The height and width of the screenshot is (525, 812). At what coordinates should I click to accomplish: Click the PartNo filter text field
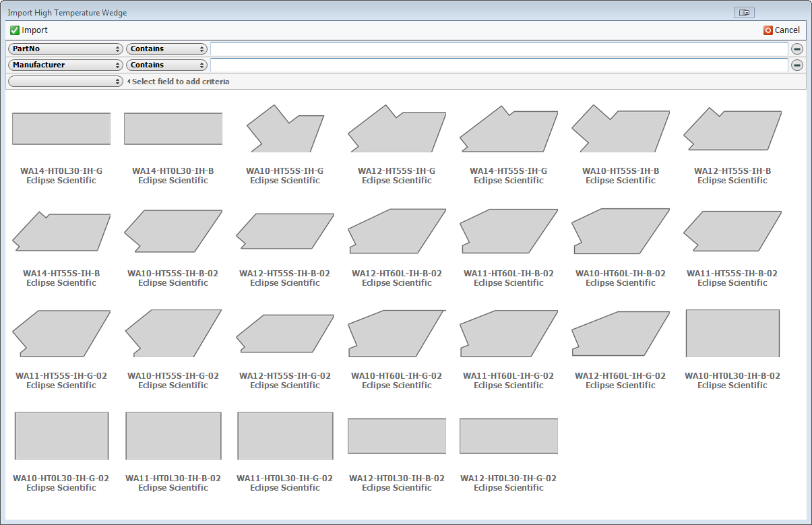click(x=499, y=49)
